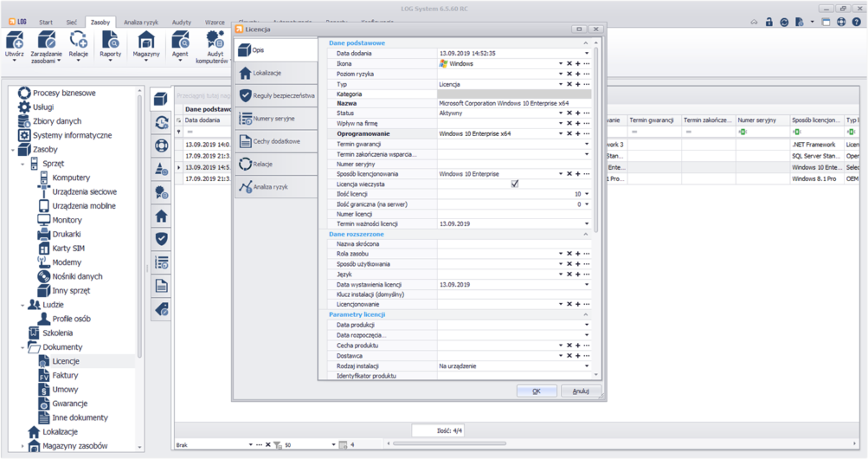This screenshot has height=459, width=868.
Task: Decrease Ilość licencji value arrow
Action: (587, 194)
